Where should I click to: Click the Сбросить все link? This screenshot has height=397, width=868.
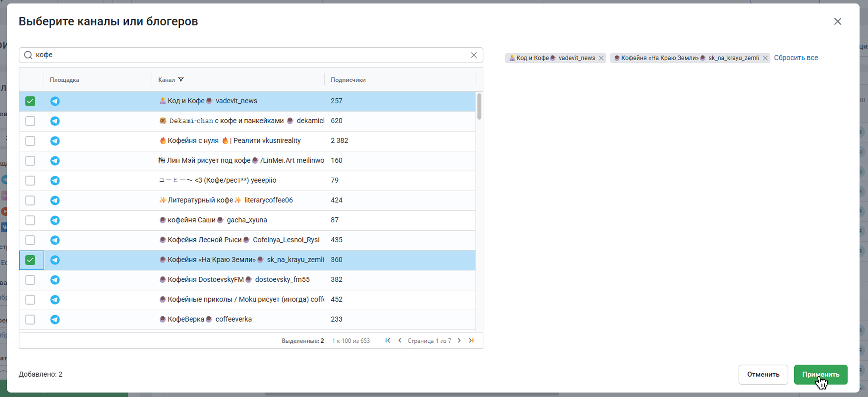click(x=796, y=58)
